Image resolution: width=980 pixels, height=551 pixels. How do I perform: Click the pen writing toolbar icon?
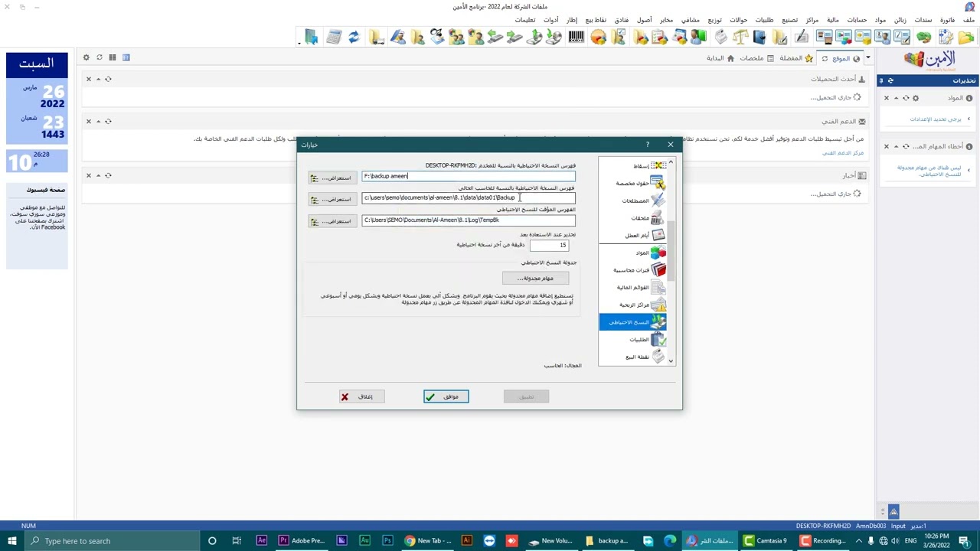[x=802, y=37]
